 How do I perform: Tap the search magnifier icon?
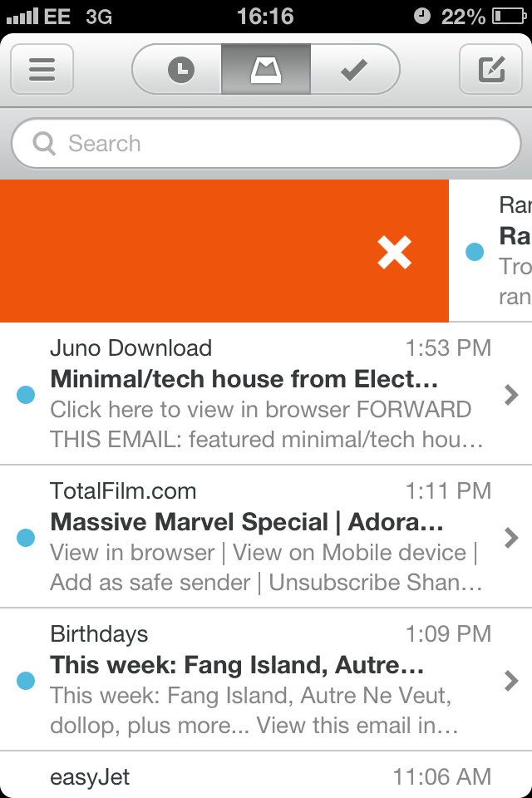tap(44, 145)
